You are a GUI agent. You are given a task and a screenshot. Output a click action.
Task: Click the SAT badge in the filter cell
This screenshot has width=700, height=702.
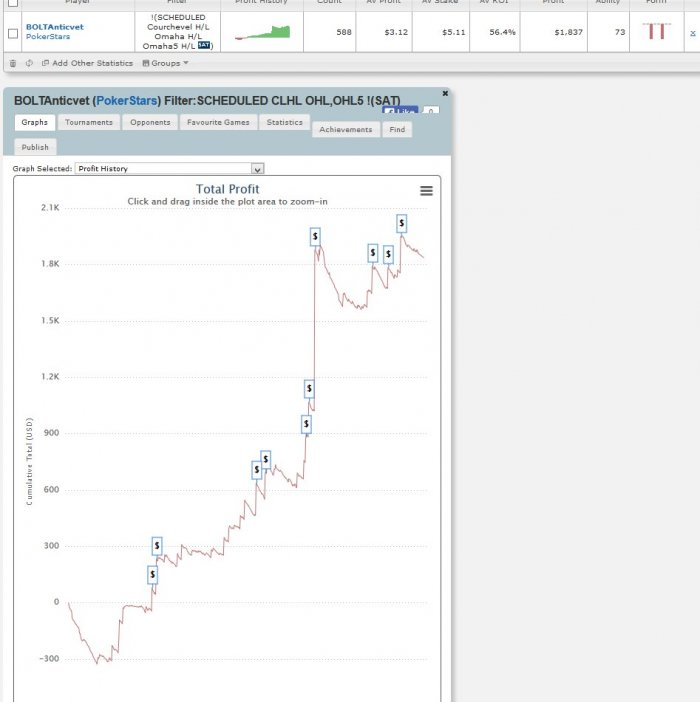tap(204, 45)
